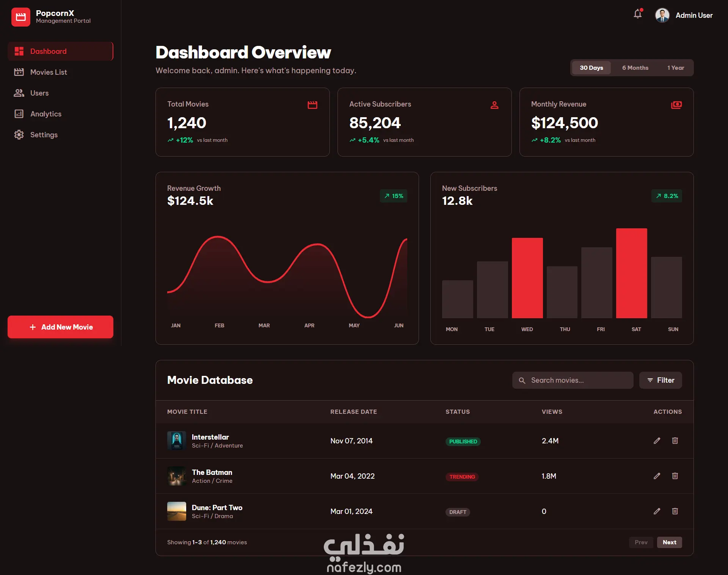Switch time range to 6 Months
Screen dimensions: 728x575
click(x=635, y=68)
